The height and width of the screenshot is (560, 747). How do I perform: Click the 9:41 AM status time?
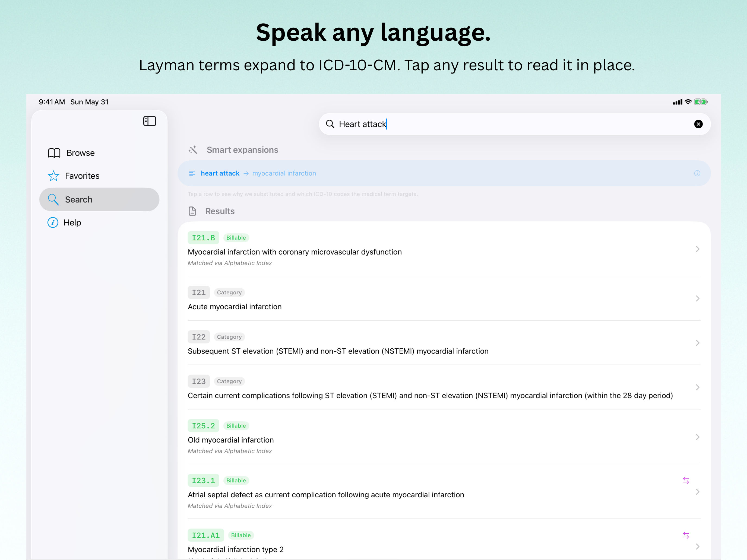click(x=52, y=101)
